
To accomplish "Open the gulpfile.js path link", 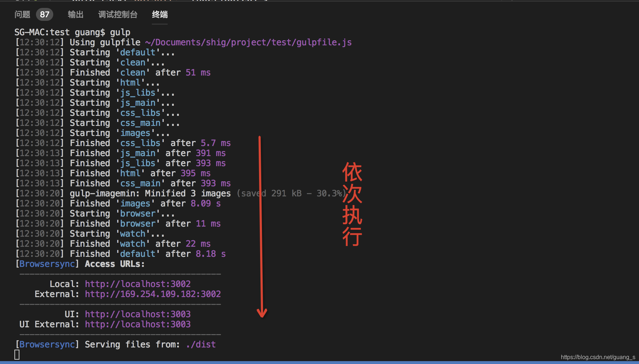I will pyautogui.click(x=248, y=42).
